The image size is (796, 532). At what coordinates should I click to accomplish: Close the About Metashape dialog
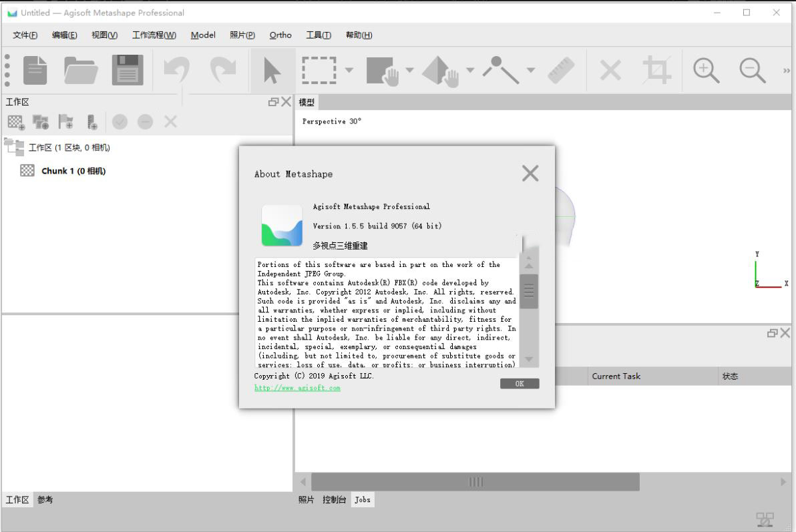click(x=530, y=174)
